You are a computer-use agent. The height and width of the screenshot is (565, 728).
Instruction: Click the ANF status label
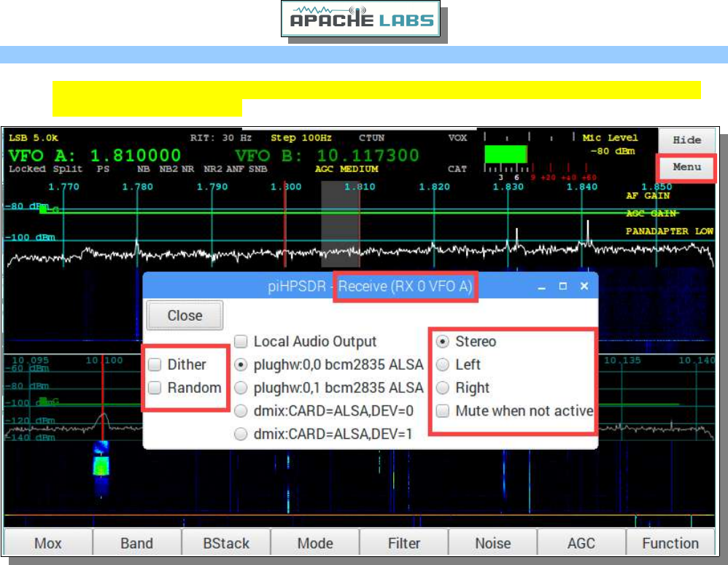[236, 169]
